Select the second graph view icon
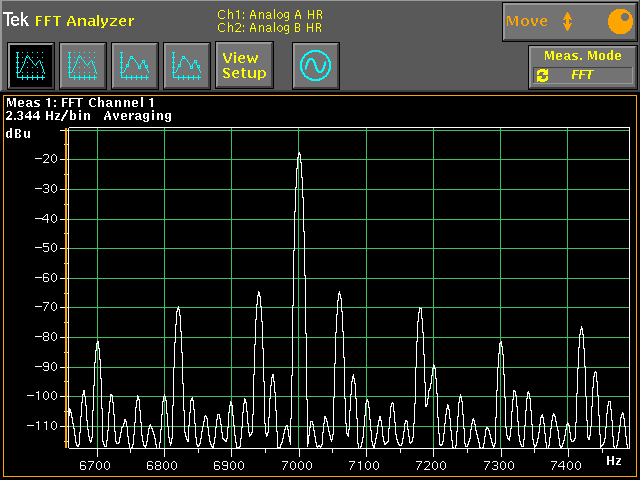 coord(81,66)
